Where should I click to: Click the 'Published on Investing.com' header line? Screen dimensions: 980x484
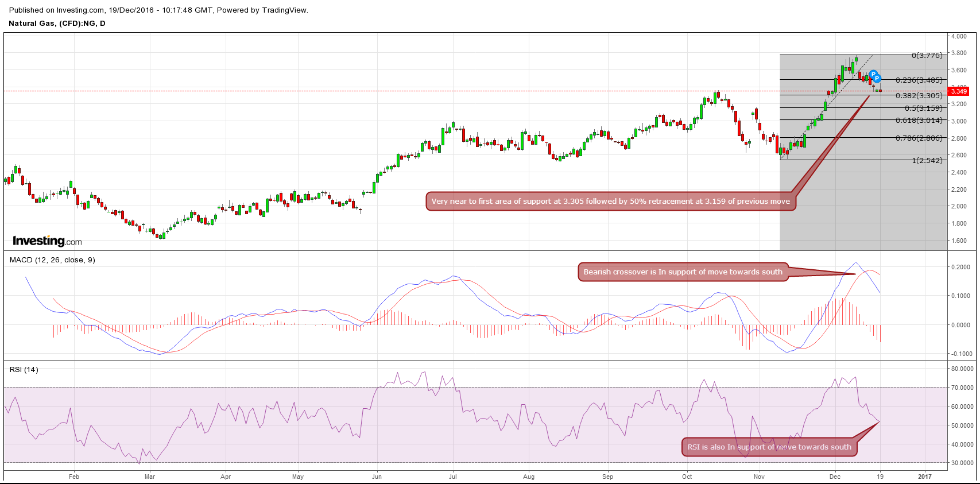pos(158,10)
